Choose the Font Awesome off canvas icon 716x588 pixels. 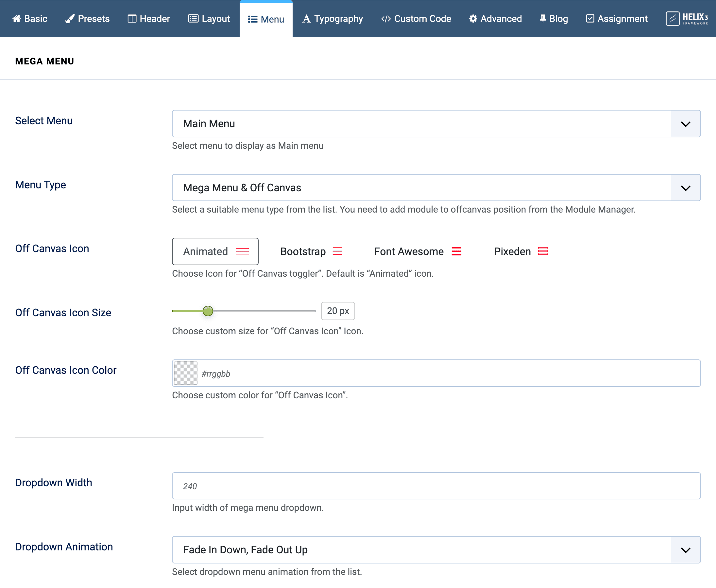pos(418,251)
